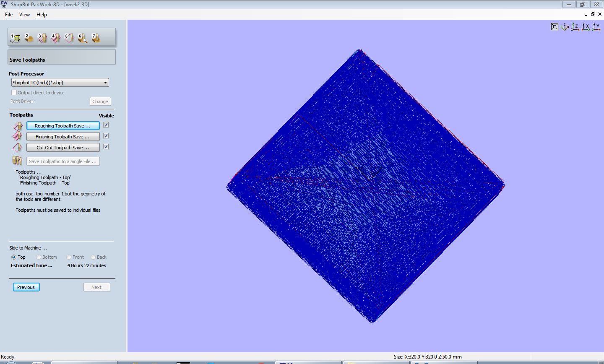The width and height of the screenshot is (604, 364).
Task: Click the cut out toolpath row icon
Action: (18, 147)
